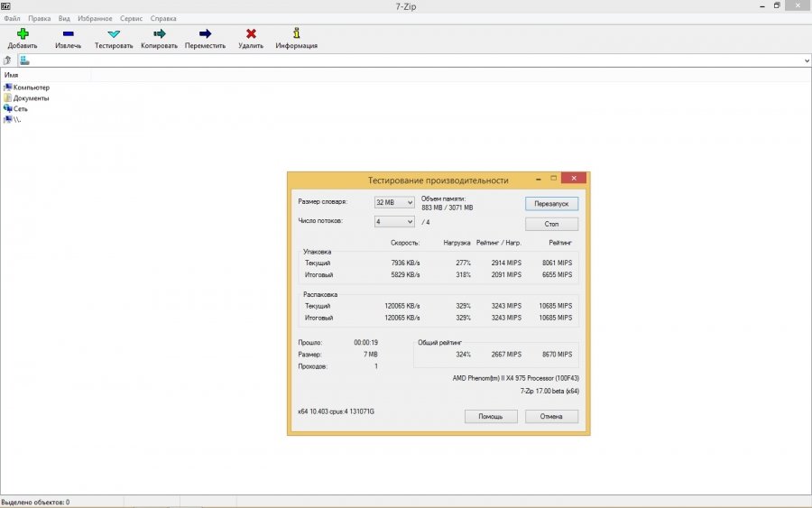Click the 6655 MIPS resulting packing rating
This screenshot has height=508, width=812.
coord(557,275)
